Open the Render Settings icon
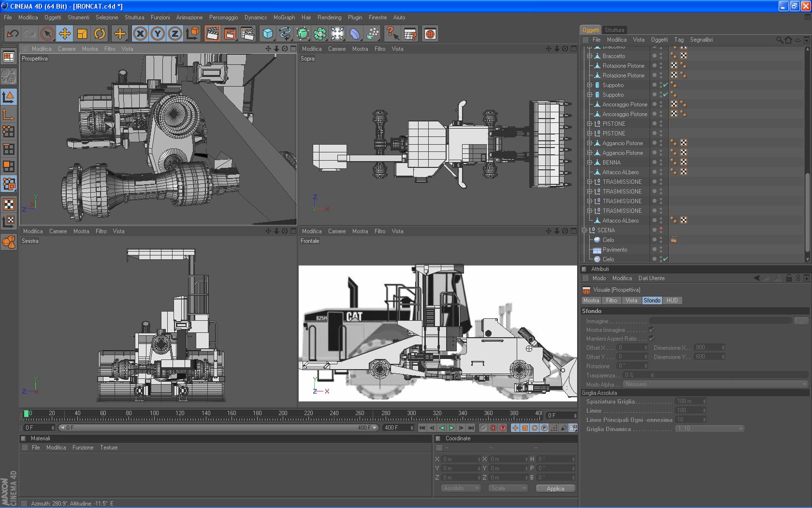The width and height of the screenshot is (812, 508). coord(247,33)
